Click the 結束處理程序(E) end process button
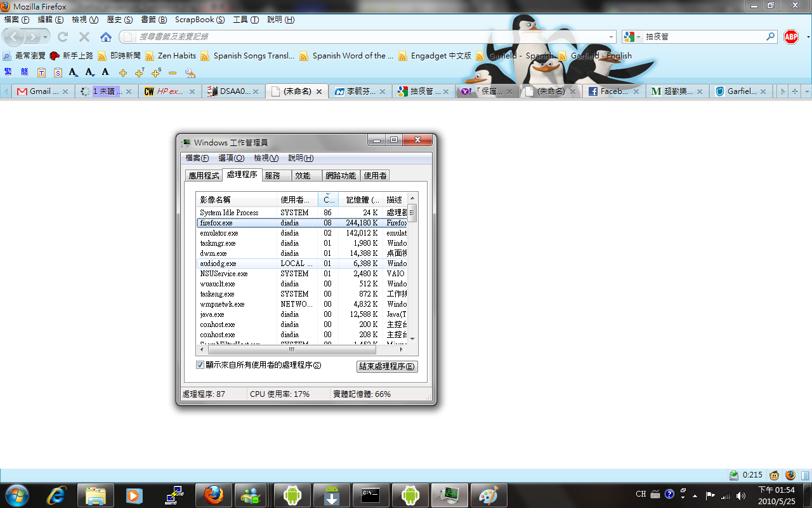The width and height of the screenshot is (812, 508). coord(387,366)
